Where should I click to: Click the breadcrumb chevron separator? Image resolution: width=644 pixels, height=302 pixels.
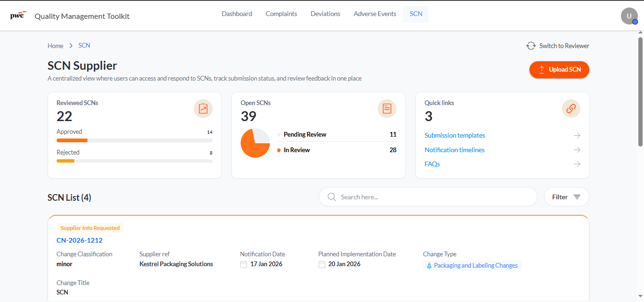click(x=71, y=46)
